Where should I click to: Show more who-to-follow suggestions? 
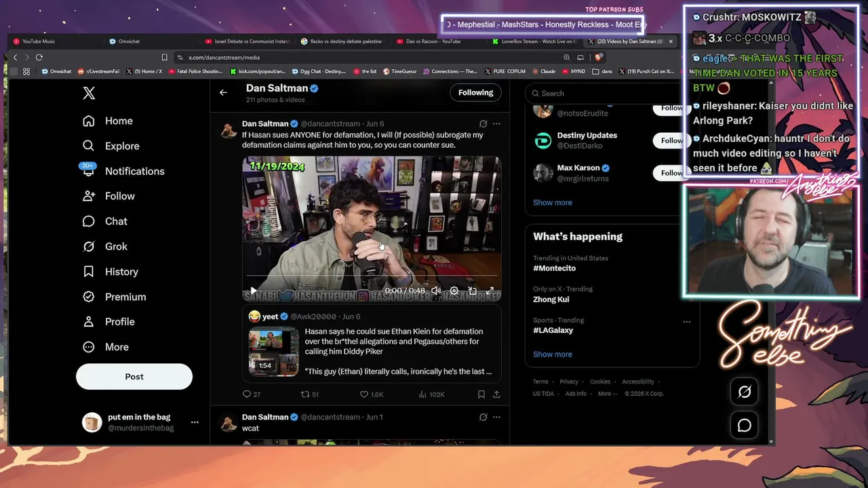coord(553,203)
